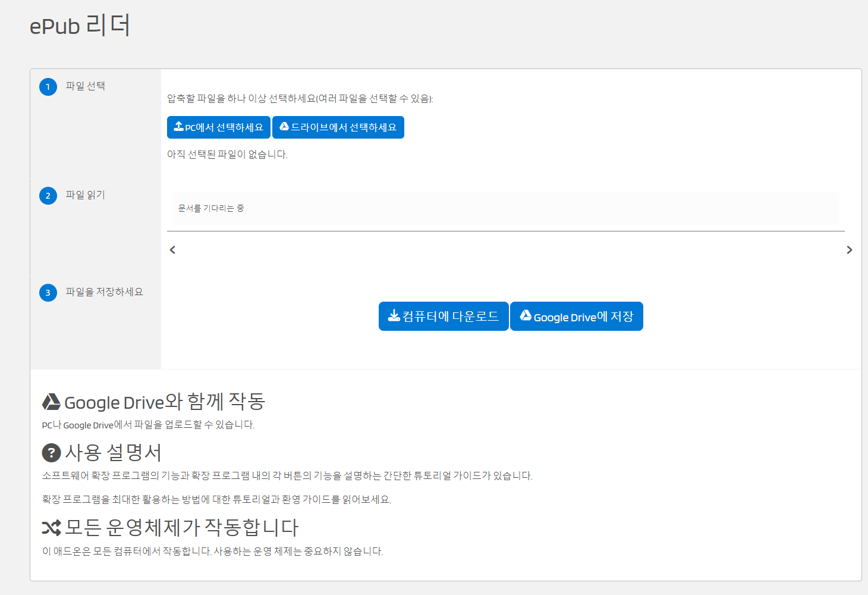This screenshot has height=595, width=868.
Task: Click the '드라이브에서 선택하세요' button
Action: pos(338,127)
